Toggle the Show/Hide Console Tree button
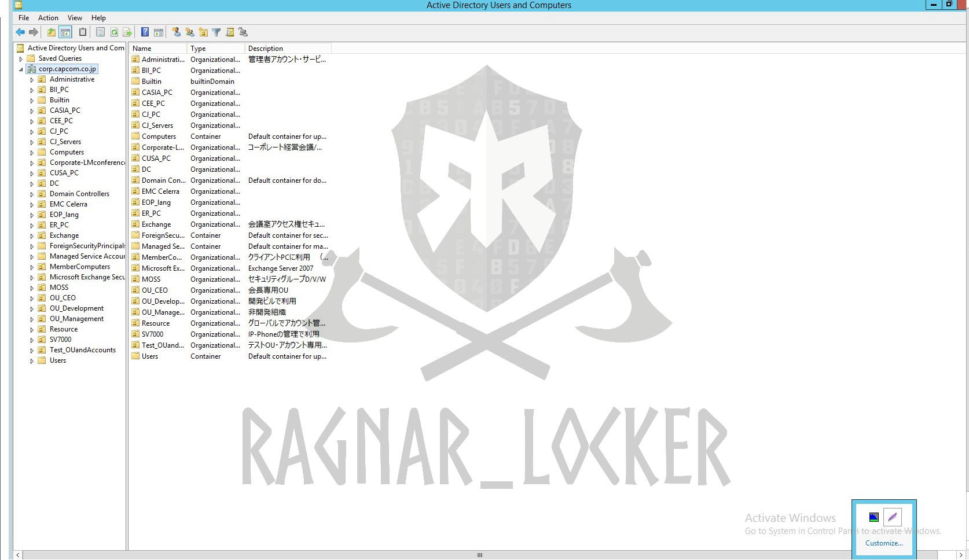Screen dimensions: 969x560 tap(65, 32)
